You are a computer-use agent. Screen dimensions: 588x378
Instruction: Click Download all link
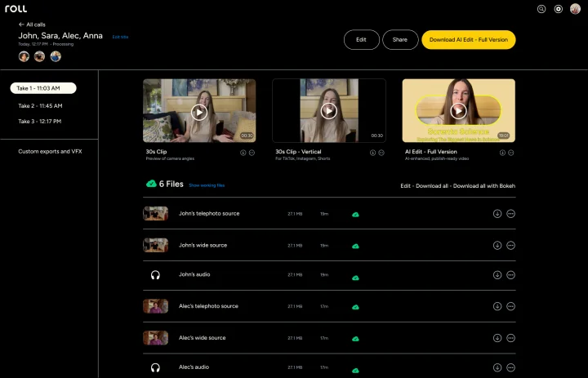click(x=432, y=185)
